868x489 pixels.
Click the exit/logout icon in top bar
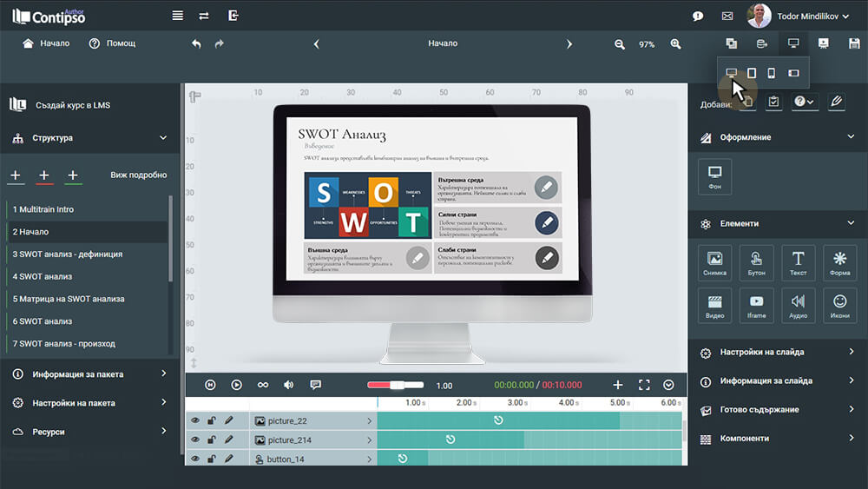pyautogui.click(x=233, y=16)
